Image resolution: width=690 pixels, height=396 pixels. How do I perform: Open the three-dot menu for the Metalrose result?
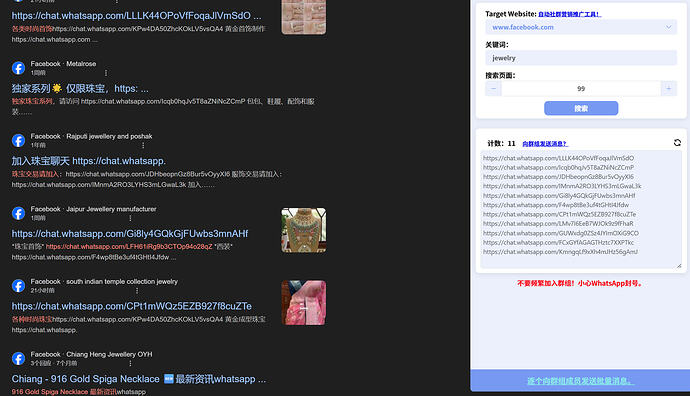pyautogui.click(x=106, y=73)
